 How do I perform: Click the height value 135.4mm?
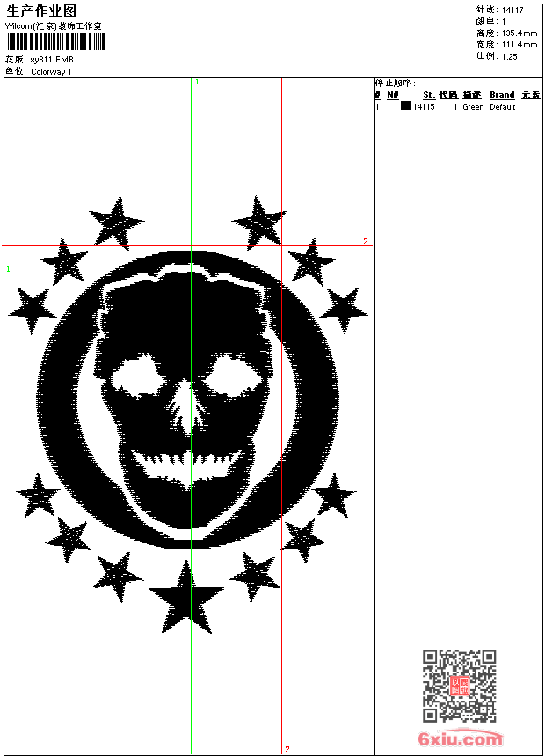520,33
